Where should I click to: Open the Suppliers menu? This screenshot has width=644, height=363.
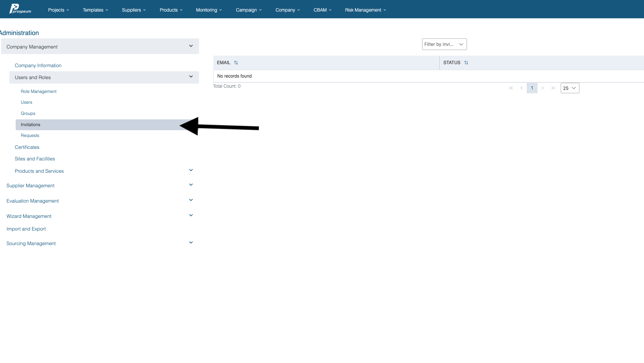(134, 10)
